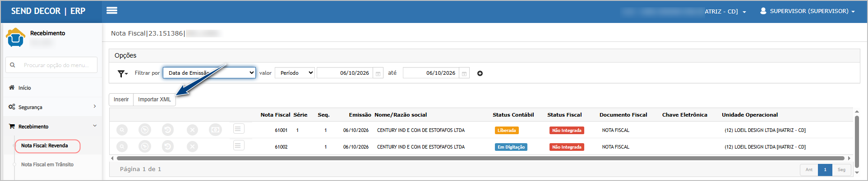Click the Inserir button
The width and height of the screenshot is (868, 181).
(x=121, y=100)
